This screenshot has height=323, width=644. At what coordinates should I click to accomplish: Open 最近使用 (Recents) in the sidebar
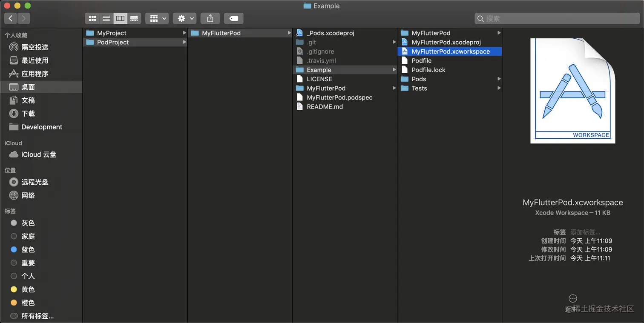pyautogui.click(x=41, y=60)
